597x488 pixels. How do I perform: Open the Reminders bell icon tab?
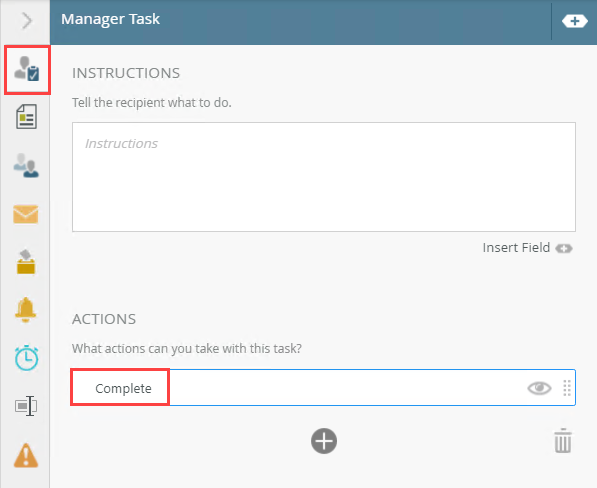(26, 309)
